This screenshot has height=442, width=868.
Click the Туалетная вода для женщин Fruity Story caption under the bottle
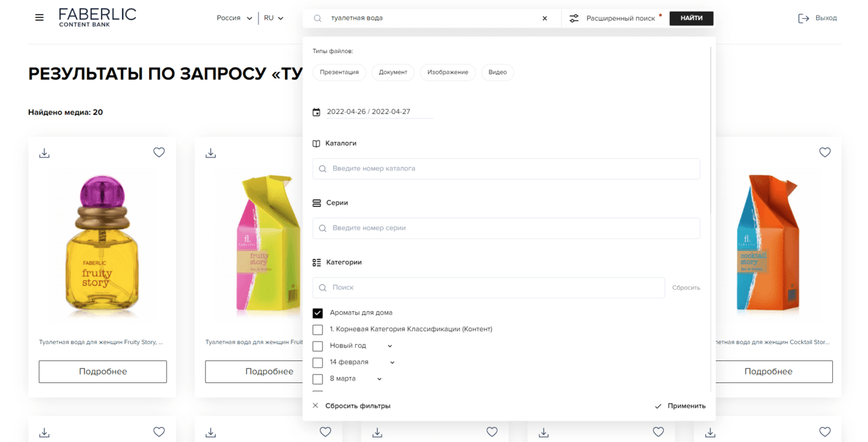[101, 342]
